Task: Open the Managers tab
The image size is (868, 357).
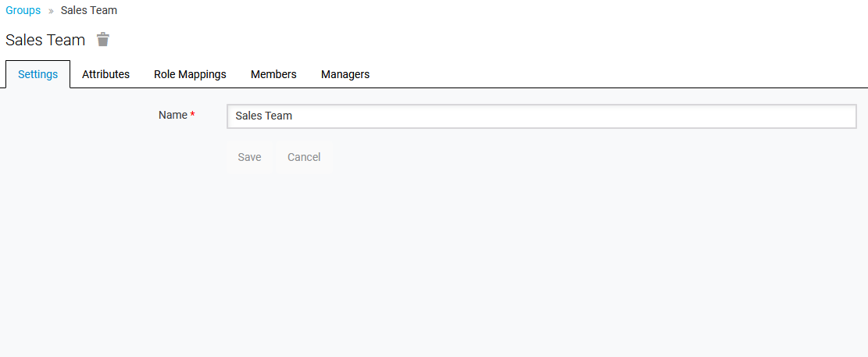Action: 345,74
